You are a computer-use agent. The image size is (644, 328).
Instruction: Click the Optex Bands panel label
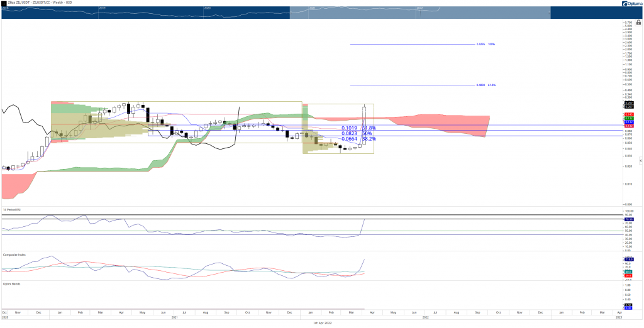[x=9, y=283]
